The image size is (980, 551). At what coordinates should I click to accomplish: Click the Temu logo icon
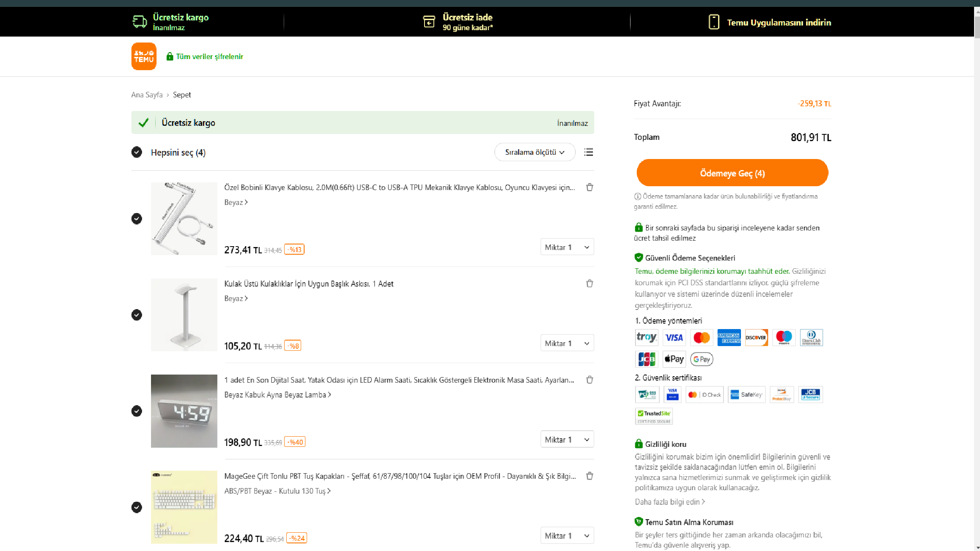[144, 56]
